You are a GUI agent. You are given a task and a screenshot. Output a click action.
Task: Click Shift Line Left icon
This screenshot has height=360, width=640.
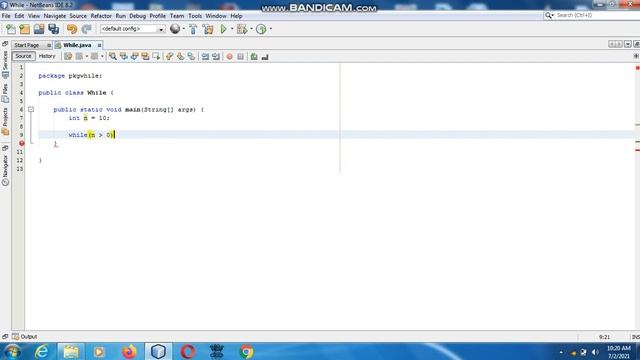205,57
